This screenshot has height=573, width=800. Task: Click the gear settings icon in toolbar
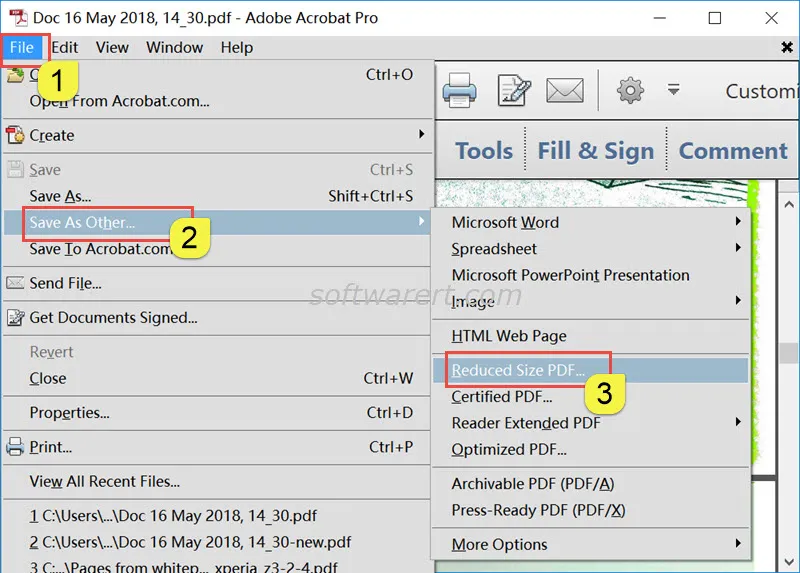click(630, 90)
